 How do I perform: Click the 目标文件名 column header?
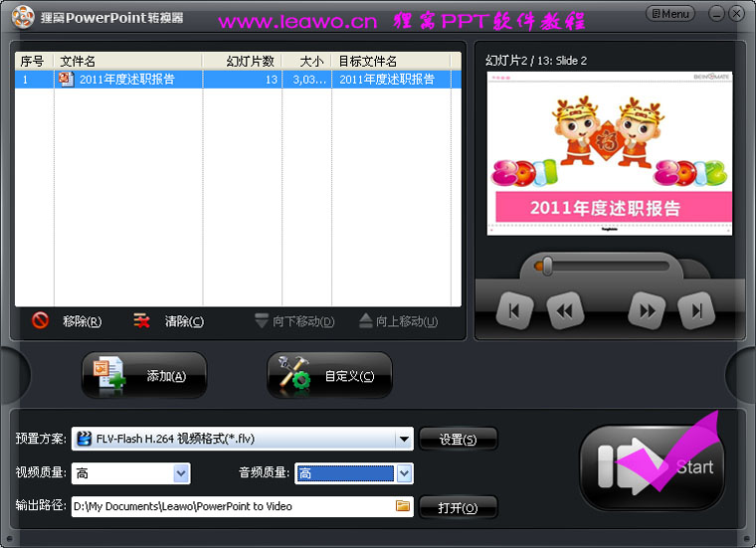391,62
